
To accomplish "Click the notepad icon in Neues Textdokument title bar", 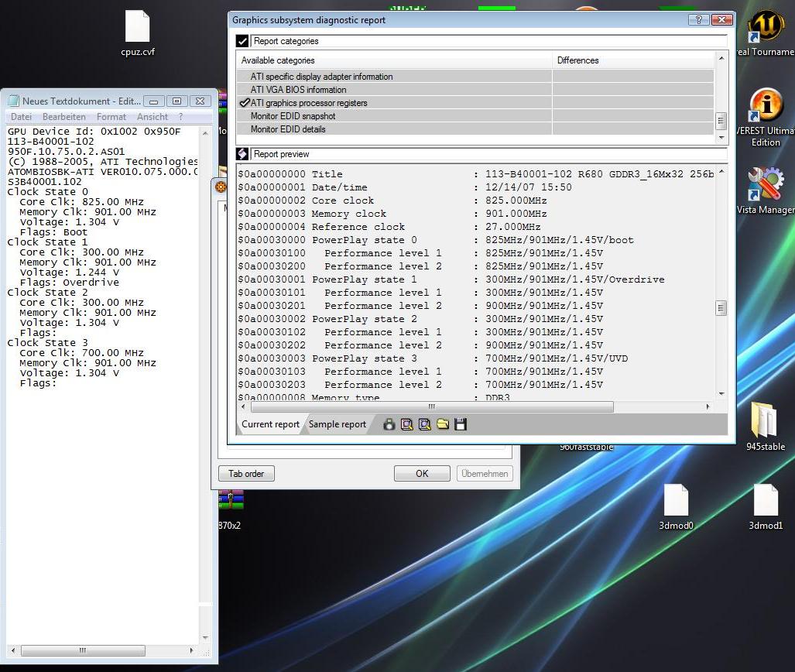I will coord(14,101).
